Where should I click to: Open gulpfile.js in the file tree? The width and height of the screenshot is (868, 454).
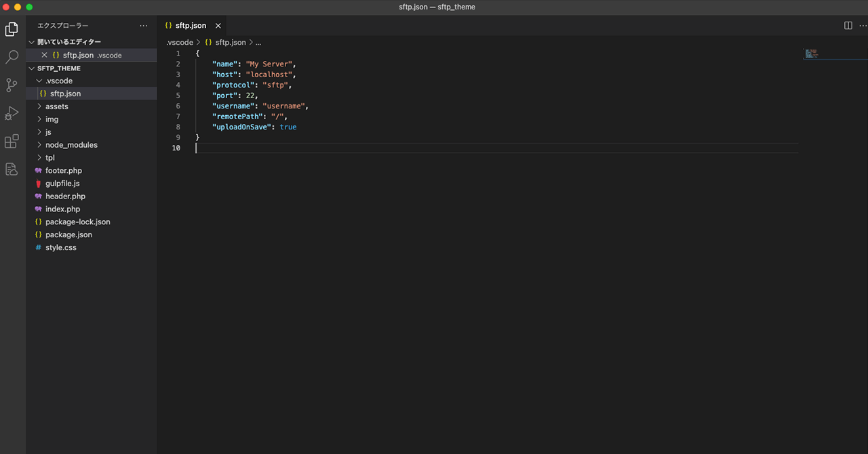(62, 184)
